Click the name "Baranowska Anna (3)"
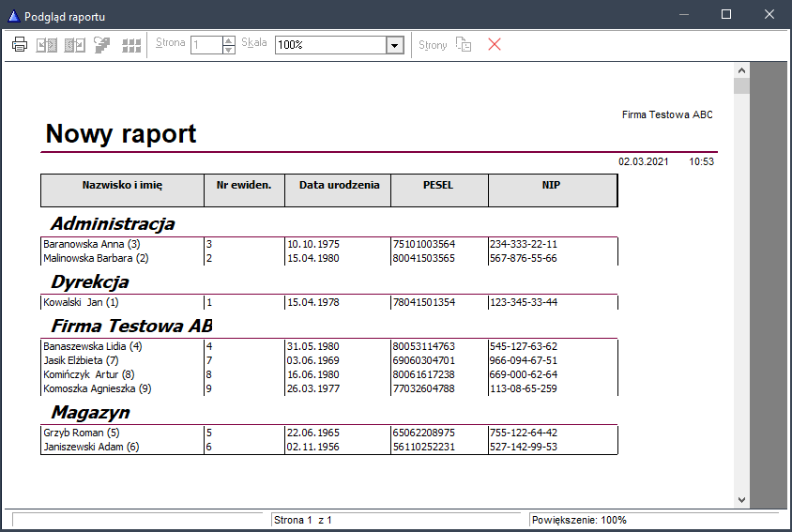Screen dimensions: 792x532 (x=91, y=244)
